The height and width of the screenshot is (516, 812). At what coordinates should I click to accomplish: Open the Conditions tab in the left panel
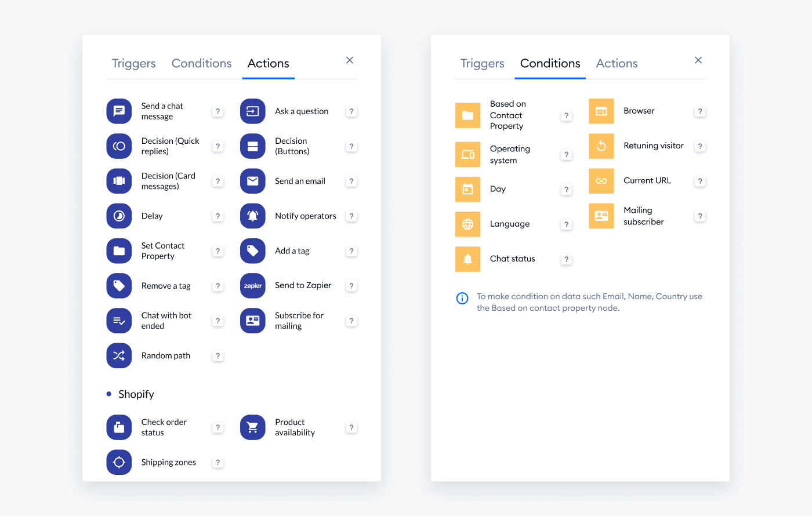(201, 63)
